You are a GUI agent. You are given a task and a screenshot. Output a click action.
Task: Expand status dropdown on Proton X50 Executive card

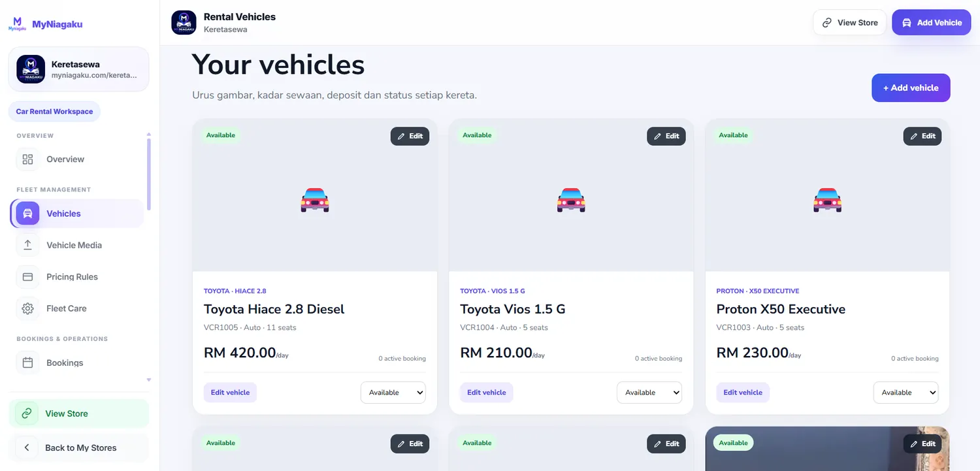coord(906,393)
